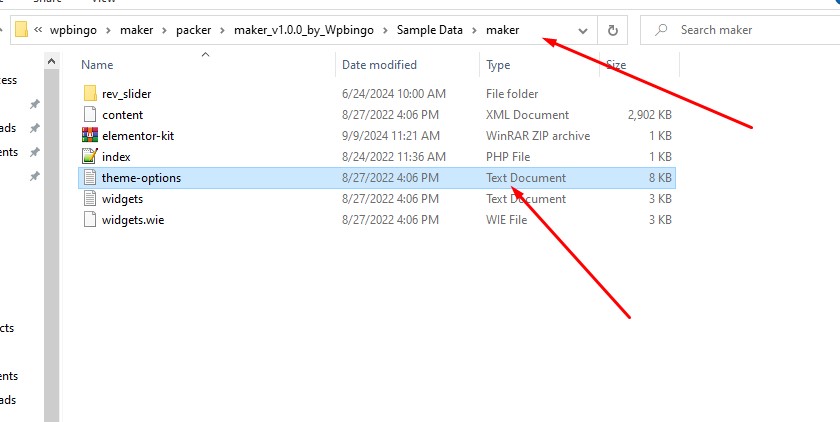Expand the chevron after Sample Data breadcrumb

pos(476,30)
